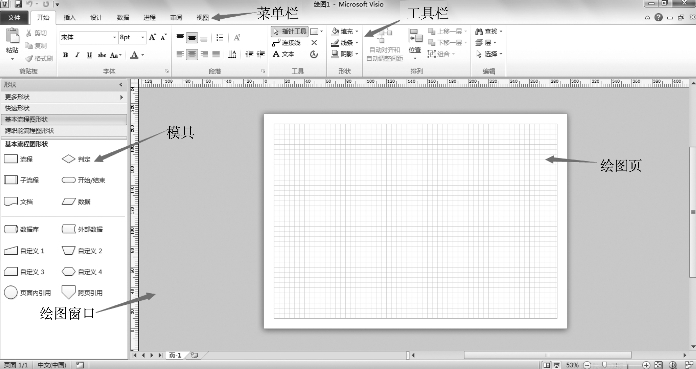
Task: Switch to the Insert (插入) tab
Action: pyautogui.click(x=70, y=18)
